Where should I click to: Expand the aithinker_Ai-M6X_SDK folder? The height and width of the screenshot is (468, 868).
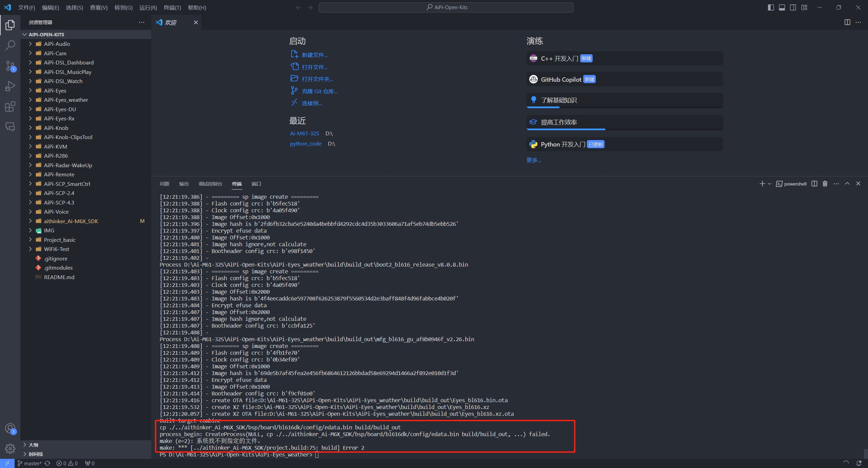point(86,221)
